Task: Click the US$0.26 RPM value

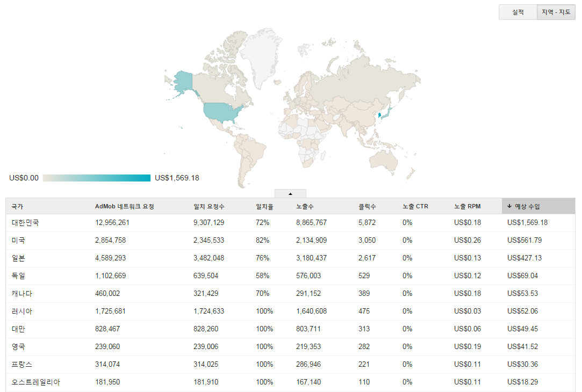Action: pyautogui.click(x=468, y=241)
